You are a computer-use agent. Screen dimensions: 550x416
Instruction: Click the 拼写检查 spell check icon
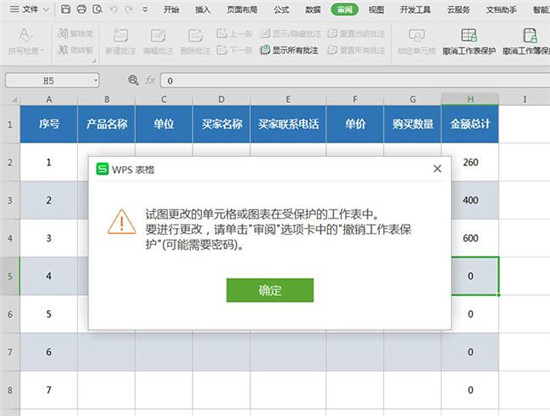pos(25,35)
